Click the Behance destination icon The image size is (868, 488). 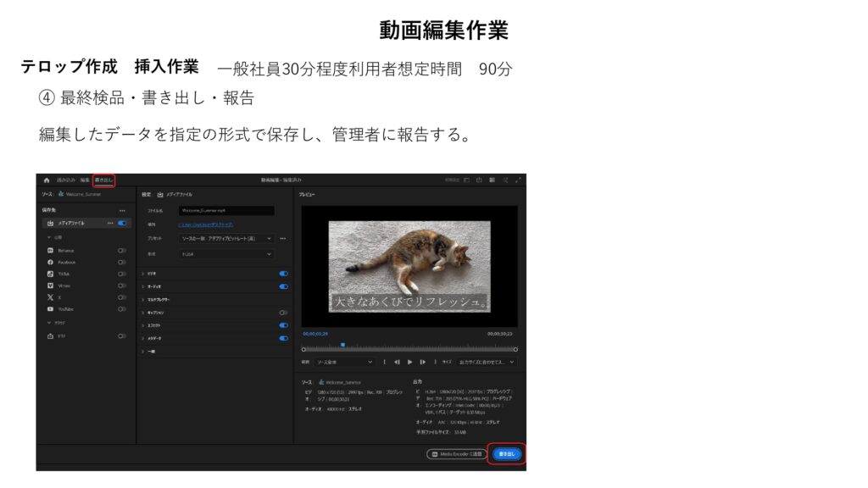point(51,251)
